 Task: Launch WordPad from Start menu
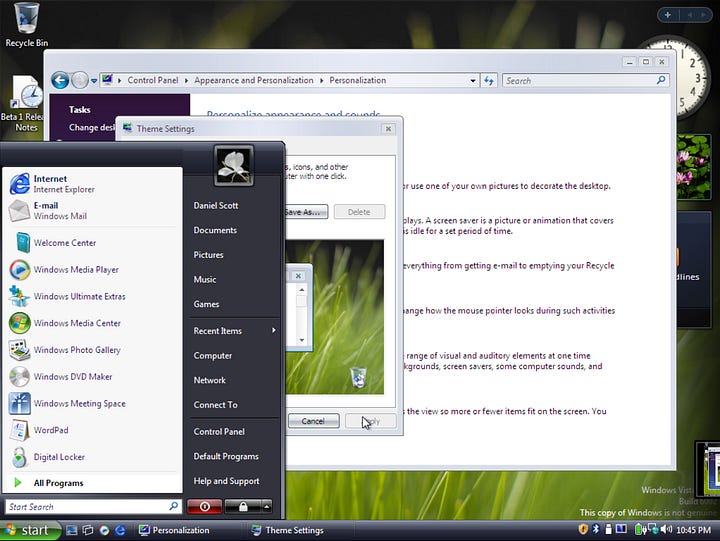(92, 430)
